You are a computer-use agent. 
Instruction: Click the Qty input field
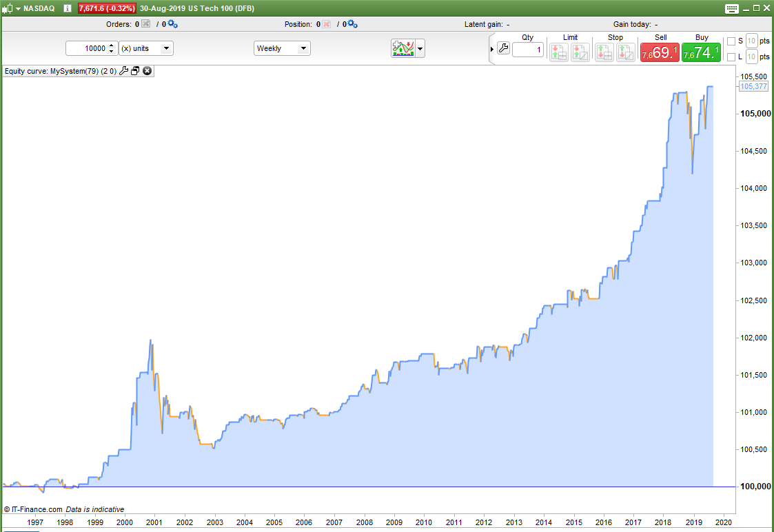point(528,50)
